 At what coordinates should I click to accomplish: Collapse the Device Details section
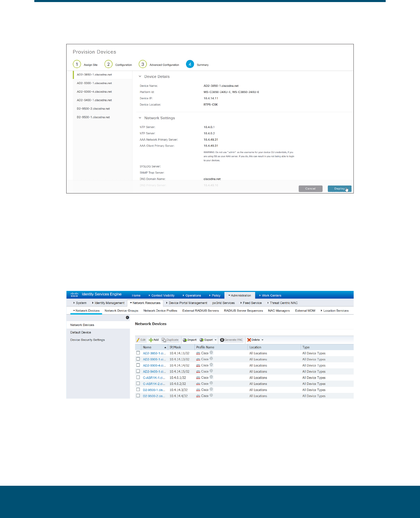point(140,76)
